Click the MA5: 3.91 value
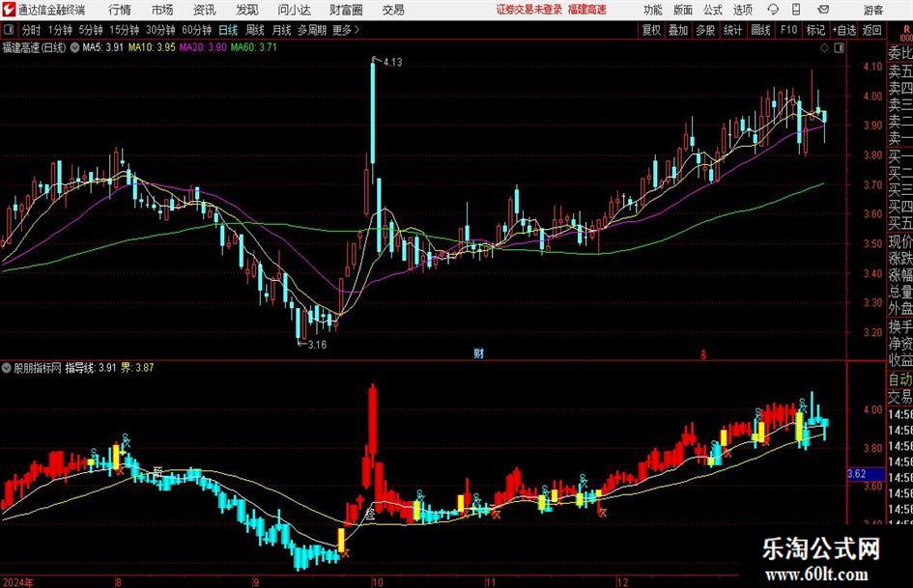 [103, 47]
